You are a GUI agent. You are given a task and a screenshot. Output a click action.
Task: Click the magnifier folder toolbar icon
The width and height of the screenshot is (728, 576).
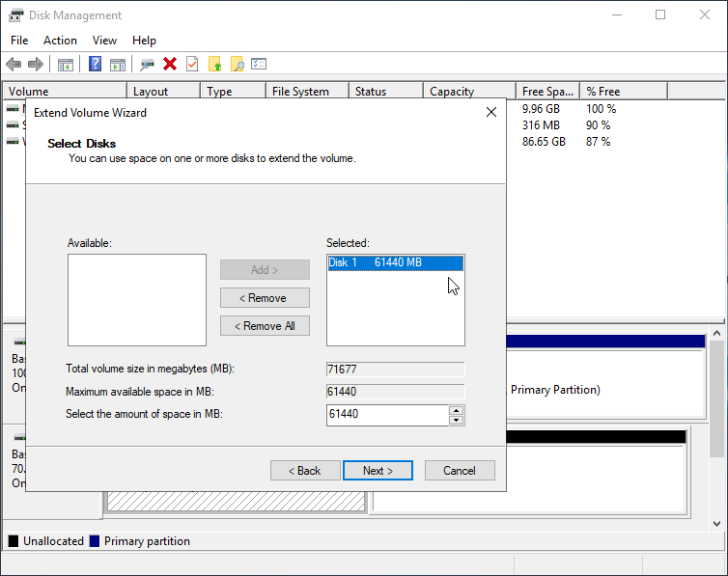(237, 65)
